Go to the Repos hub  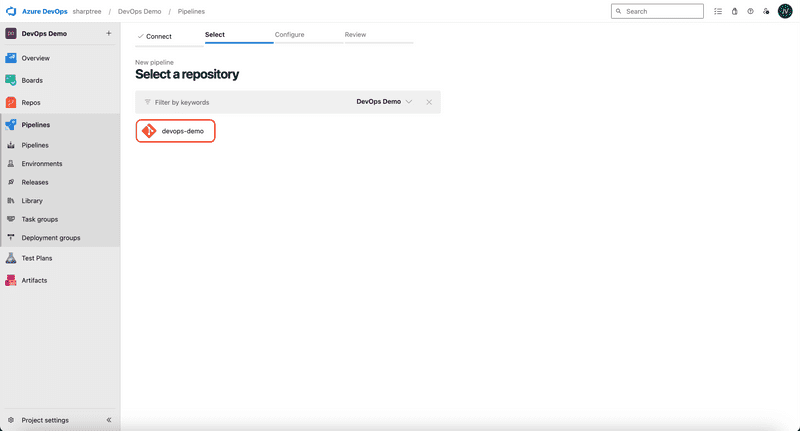coord(31,102)
